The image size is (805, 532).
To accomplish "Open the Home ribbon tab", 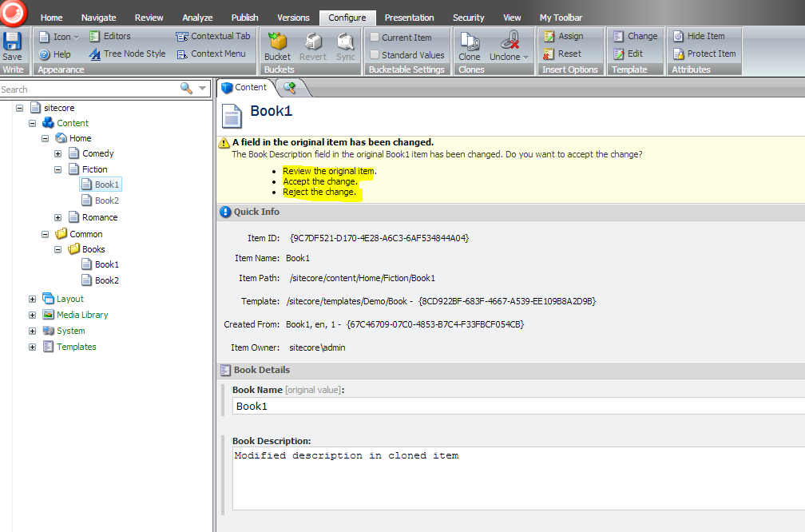I will click(51, 18).
